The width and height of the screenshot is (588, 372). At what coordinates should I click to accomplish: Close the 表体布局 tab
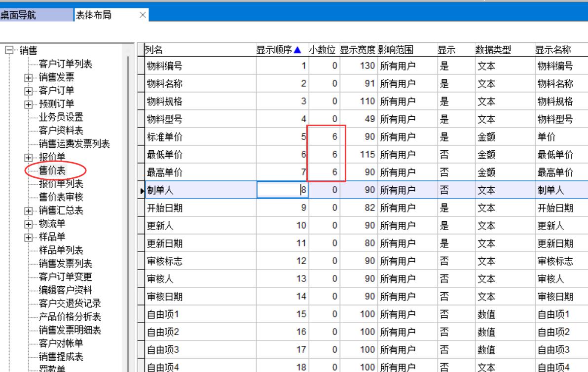pos(143,15)
